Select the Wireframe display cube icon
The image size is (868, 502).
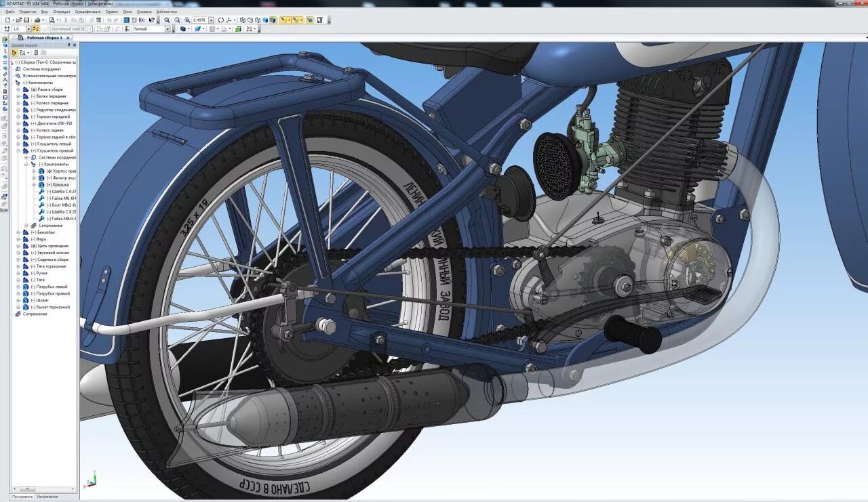[242, 20]
